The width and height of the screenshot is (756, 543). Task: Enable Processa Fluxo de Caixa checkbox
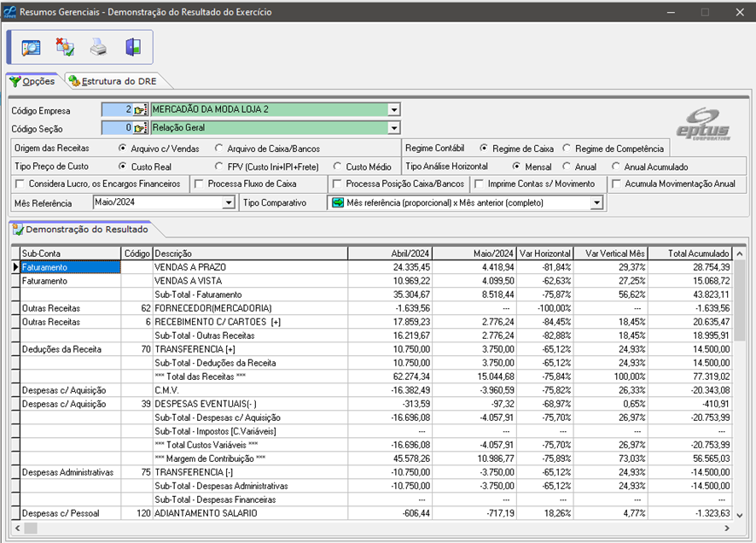(x=199, y=184)
